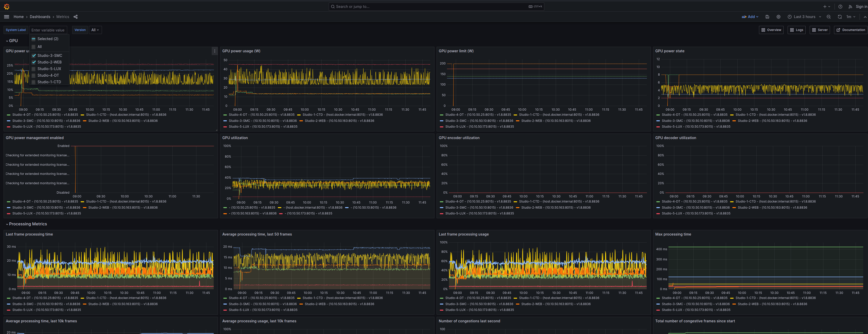868x334 pixels.
Task: Click red swatch for Studio-5-LUX in GPU encoder utilization legend
Action: tap(442, 213)
